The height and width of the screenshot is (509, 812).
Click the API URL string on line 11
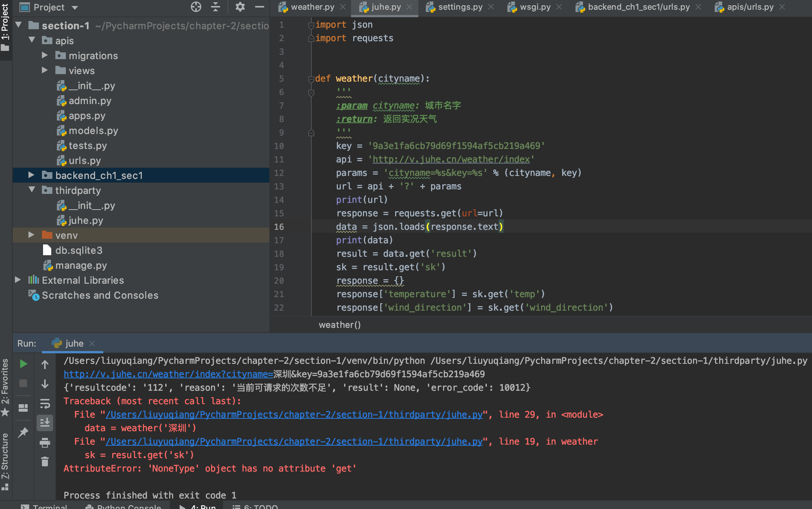[x=451, y=159]
